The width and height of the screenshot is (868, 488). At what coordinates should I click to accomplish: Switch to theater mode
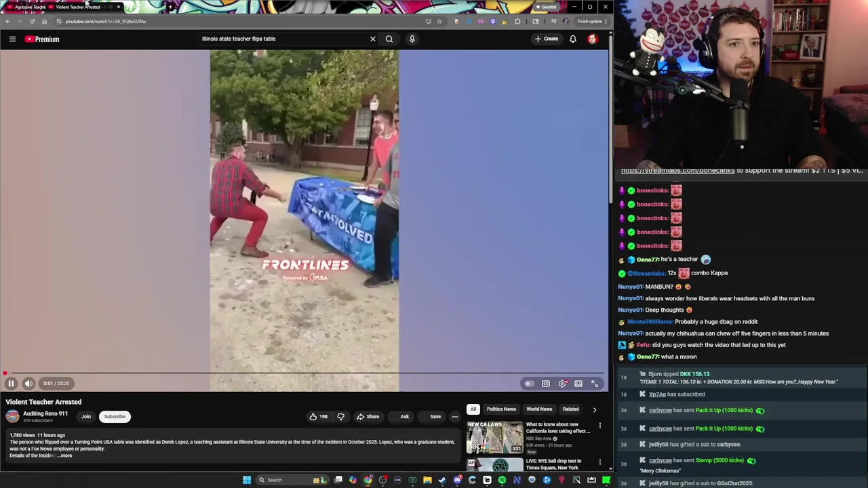578,384
